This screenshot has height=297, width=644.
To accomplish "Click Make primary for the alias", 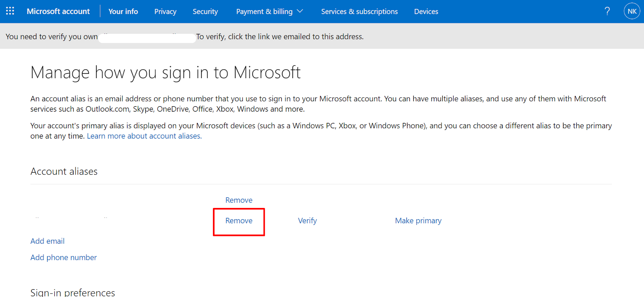I will 418,221.
